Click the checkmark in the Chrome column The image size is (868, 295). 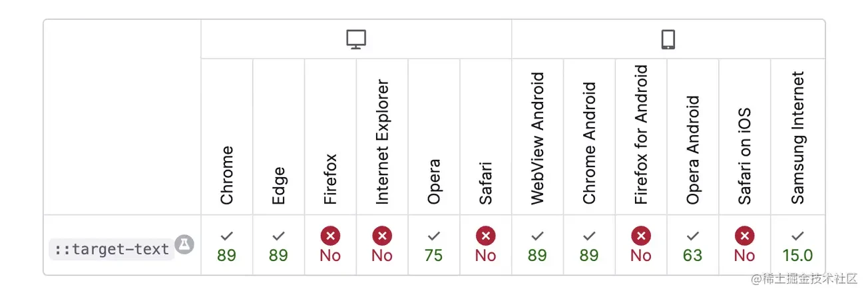227,236
